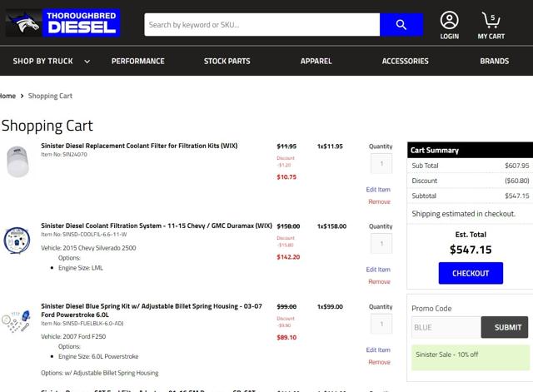
Task: Open the Blue Spring Kit product thumbnail
Action: (x=16, y=321)
